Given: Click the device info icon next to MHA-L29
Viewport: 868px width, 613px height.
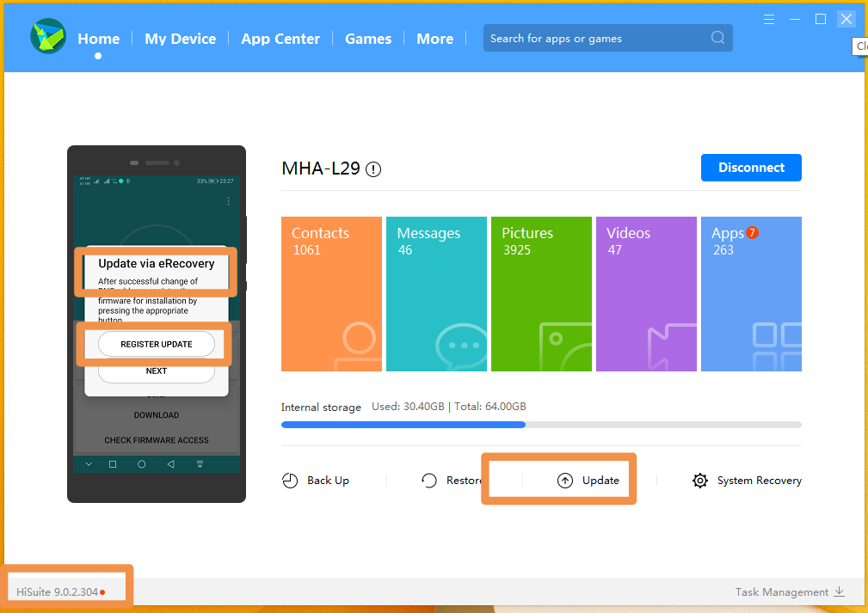Looking at the screenshot, I should tap(373, 169).
